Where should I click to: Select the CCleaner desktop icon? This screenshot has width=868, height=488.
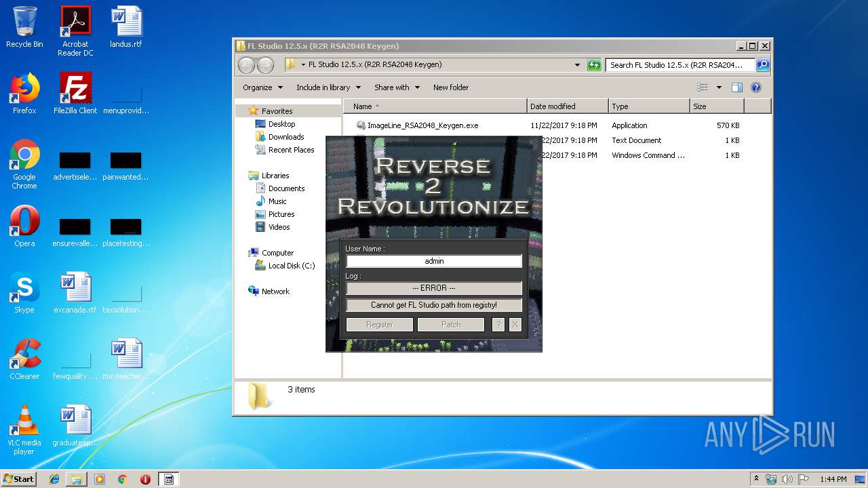point(24,359)
